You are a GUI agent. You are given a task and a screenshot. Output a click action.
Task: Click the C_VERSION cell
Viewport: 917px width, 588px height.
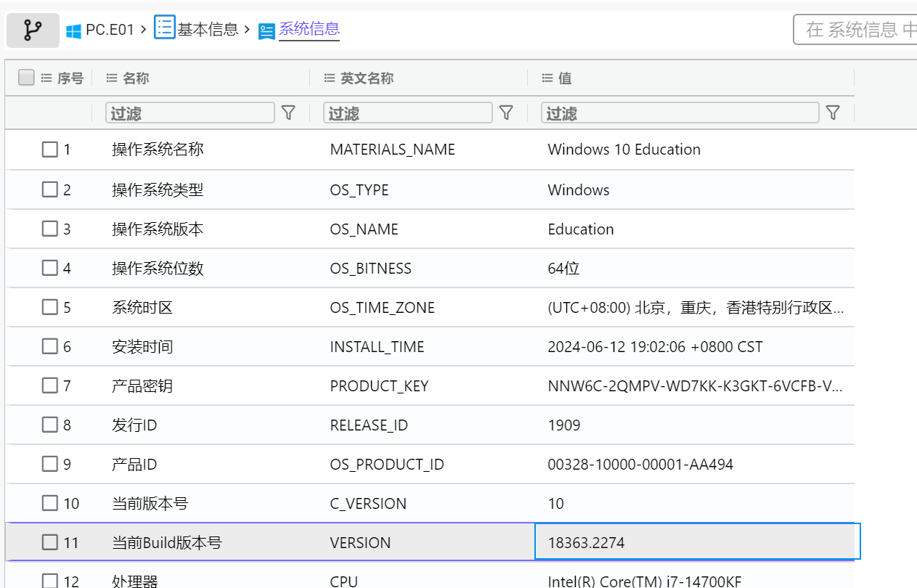[368, 504]
